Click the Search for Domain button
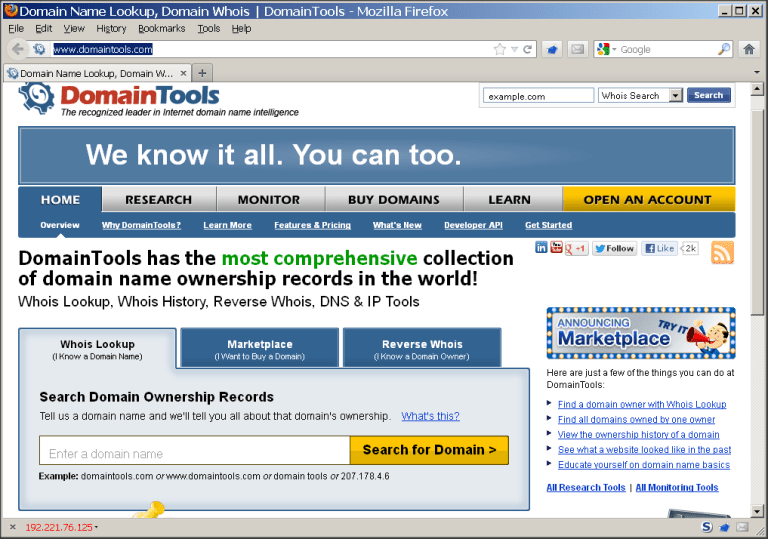The image size is (768, 539). [x=430, y=450]
